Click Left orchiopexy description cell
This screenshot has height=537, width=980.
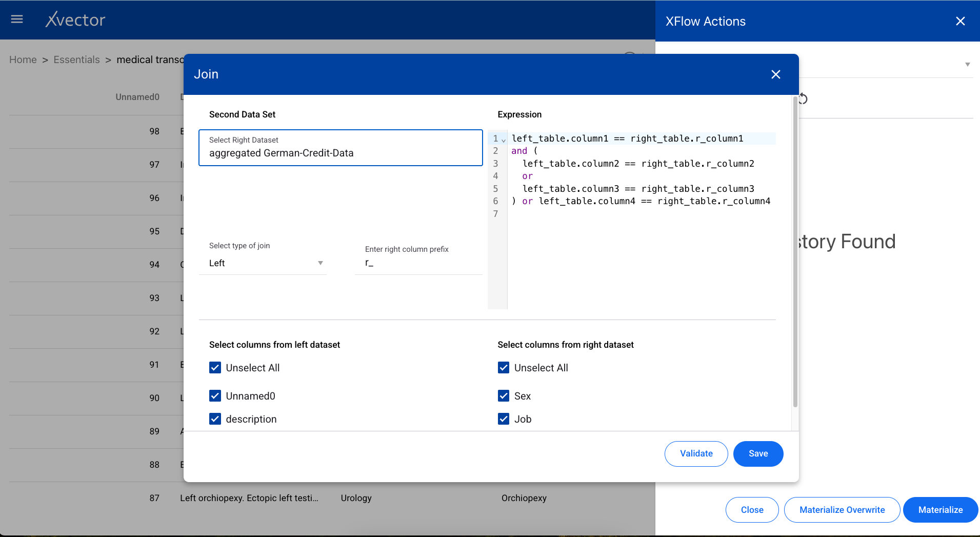249,498
